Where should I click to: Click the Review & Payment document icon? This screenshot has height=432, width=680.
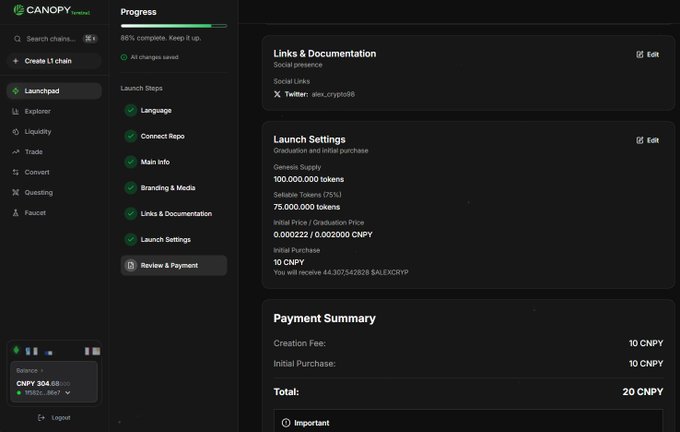coord(131,265)
